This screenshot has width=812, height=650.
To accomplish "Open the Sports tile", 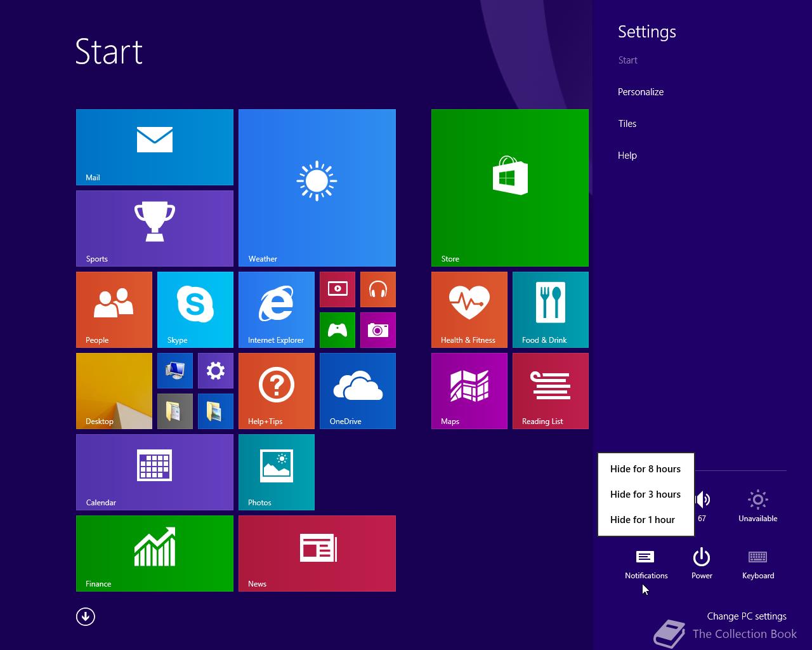I will tap(155, 229).
